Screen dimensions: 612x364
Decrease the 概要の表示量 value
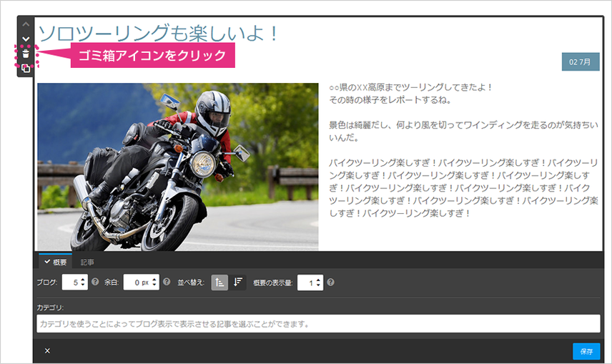tap(318, 285)
